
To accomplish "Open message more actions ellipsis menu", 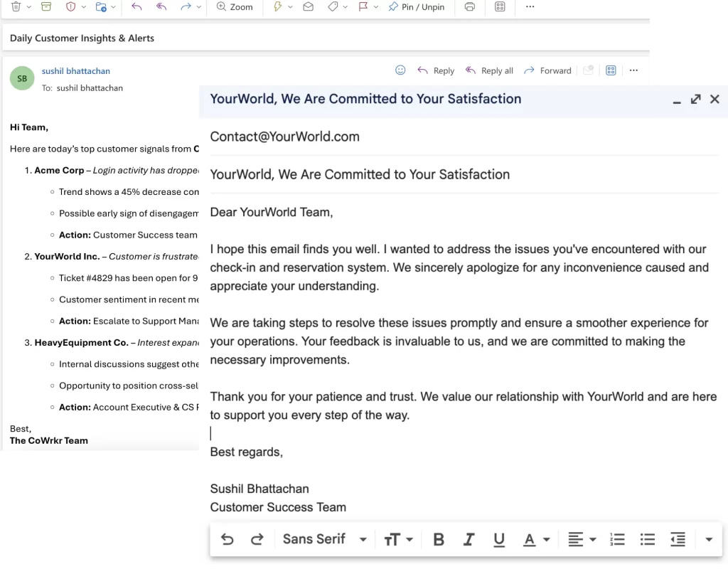I will (633, 70).
